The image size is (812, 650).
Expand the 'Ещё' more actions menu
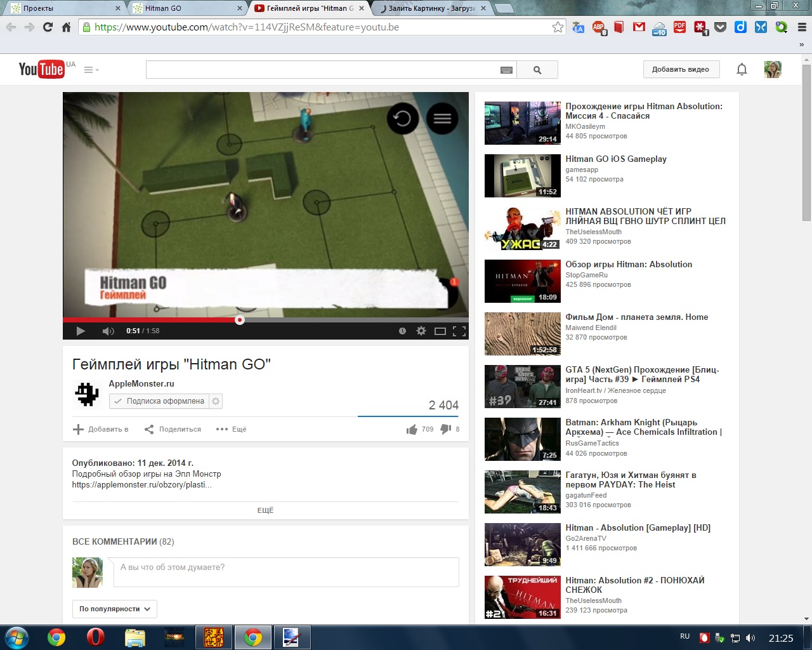pyautogui.click(x=231, y=429)
